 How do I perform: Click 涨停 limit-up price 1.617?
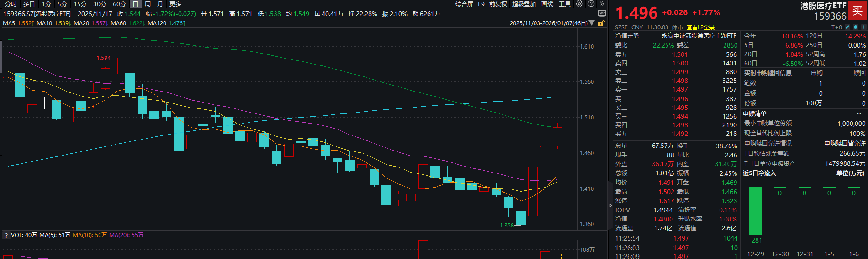tap(666, 200)
